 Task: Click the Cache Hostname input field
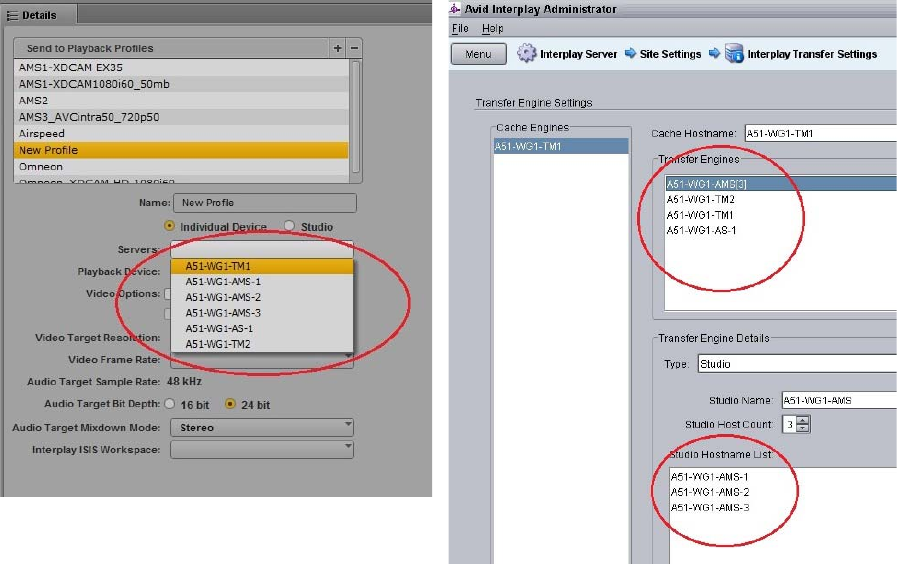pos(820,133)
